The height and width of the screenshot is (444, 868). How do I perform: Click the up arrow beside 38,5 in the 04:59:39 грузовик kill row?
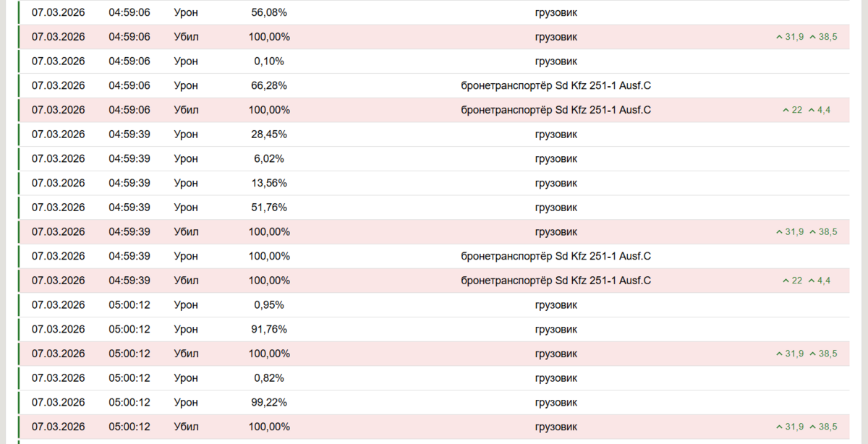coord(812,232)
